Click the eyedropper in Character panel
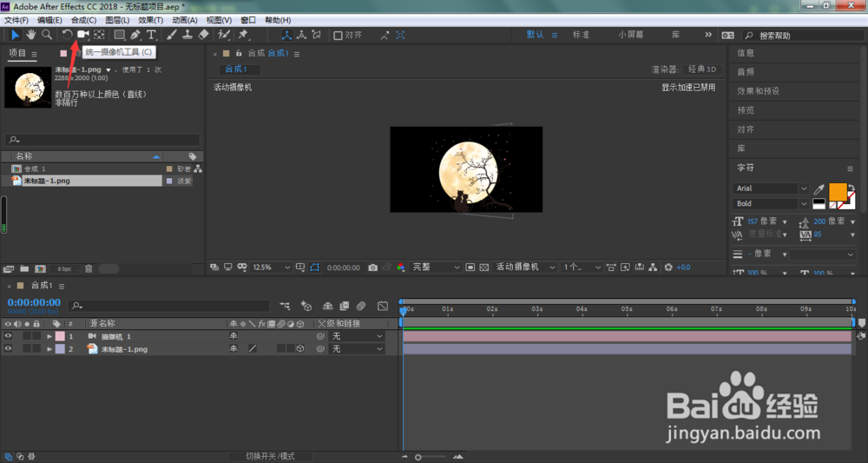Screen dimensions: 868x463 click(x=819, y=189)
